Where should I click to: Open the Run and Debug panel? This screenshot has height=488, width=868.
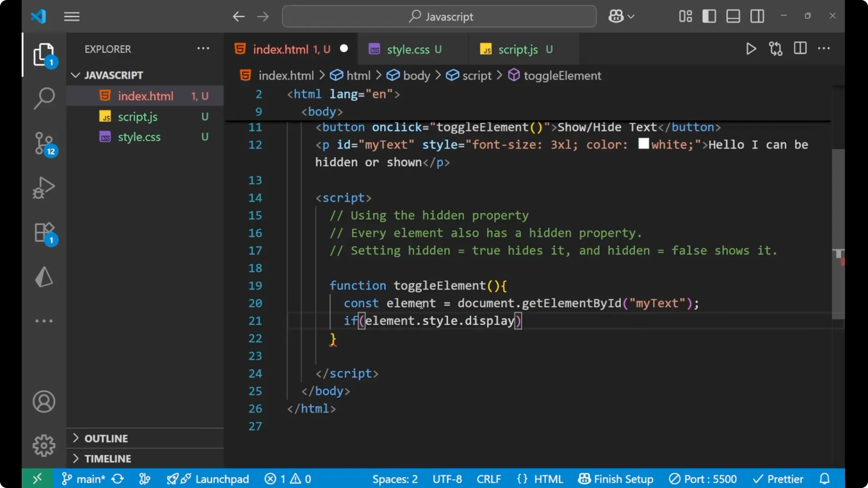click(x=44, y=188)
